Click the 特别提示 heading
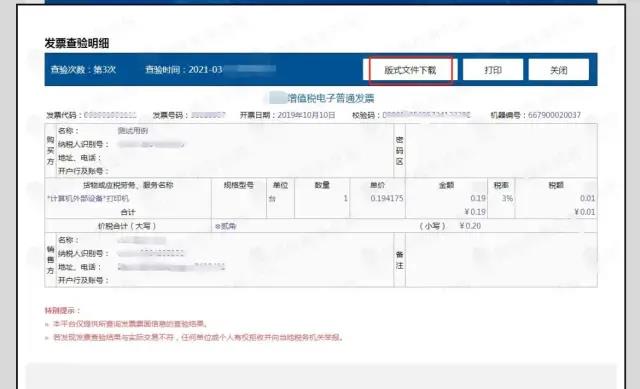 pyautogui.click(x=62, y=311)
